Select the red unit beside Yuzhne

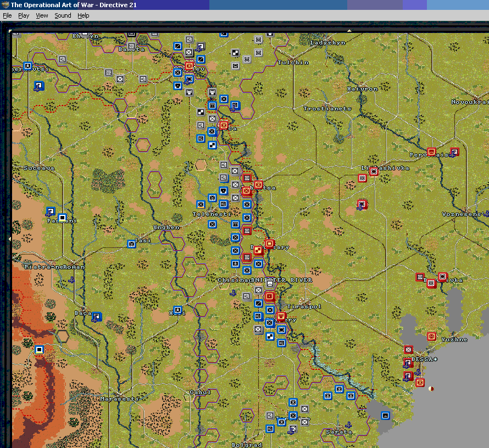click(431, 336)
